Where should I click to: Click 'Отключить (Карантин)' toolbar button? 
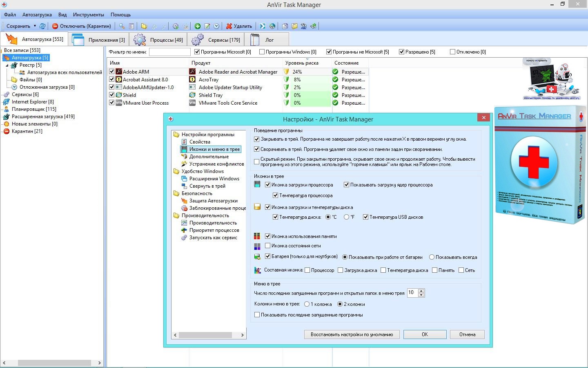82,26
